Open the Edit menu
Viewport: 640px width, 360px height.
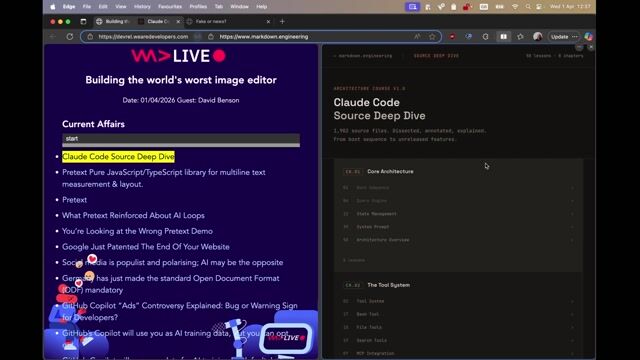pyautogui.click(x=103, y=7)
